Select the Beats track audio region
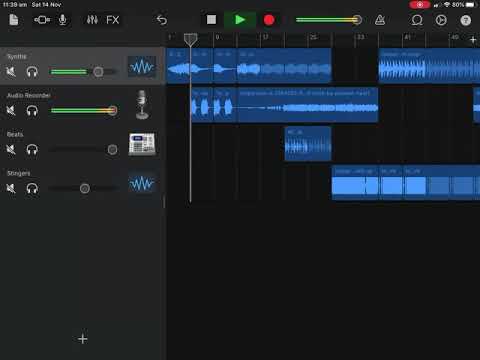The image size is (480, 360). click(308, 144)
